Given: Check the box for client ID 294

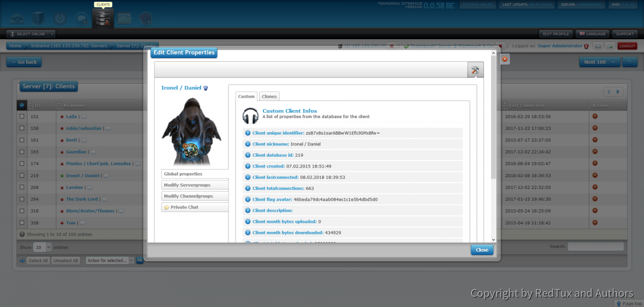Looking at the screenshot, I should (x=22, y=199).
